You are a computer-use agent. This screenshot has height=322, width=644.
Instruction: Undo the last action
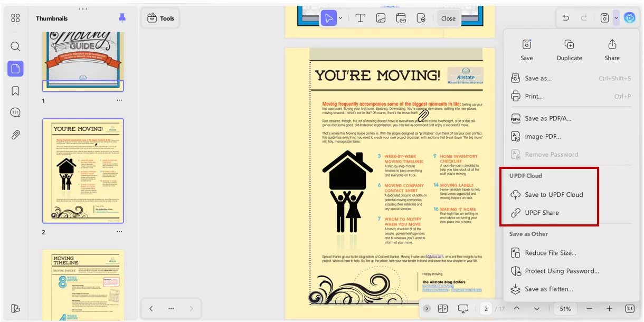(x=566, y=18)
